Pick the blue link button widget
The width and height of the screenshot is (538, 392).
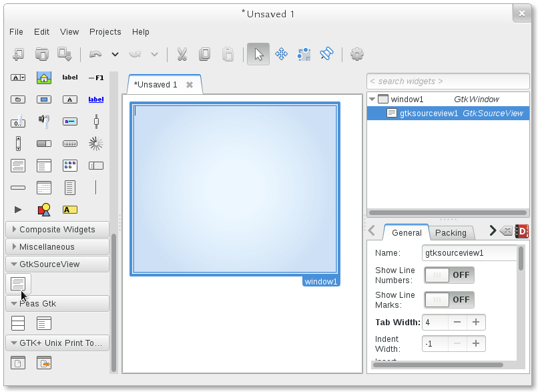click(96, 100)
